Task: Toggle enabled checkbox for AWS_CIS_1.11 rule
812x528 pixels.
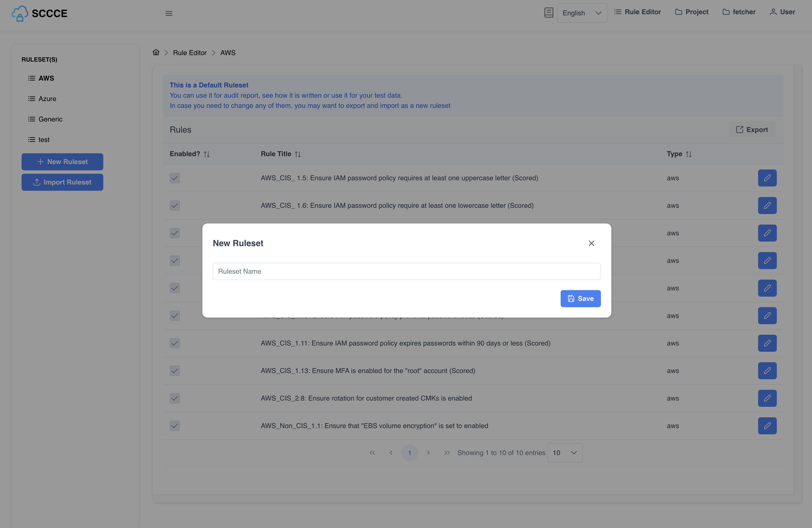Action: coord(175,343)
